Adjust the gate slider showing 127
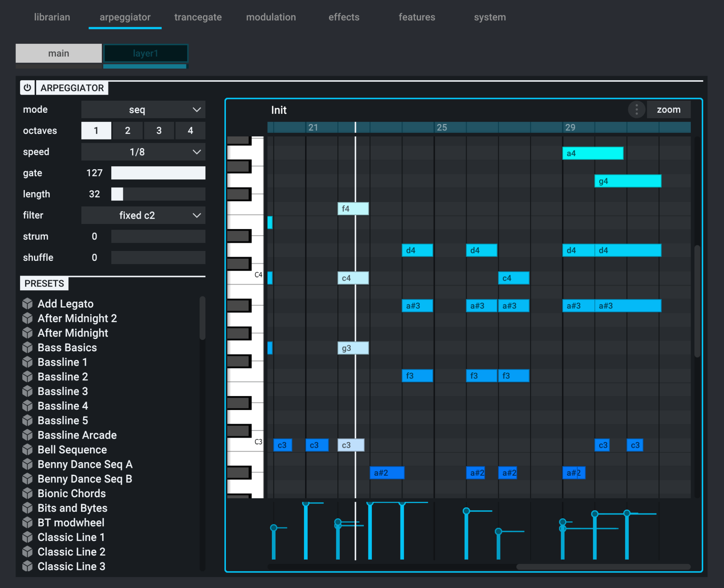This screenshot has width=724, height=588. 158,173
